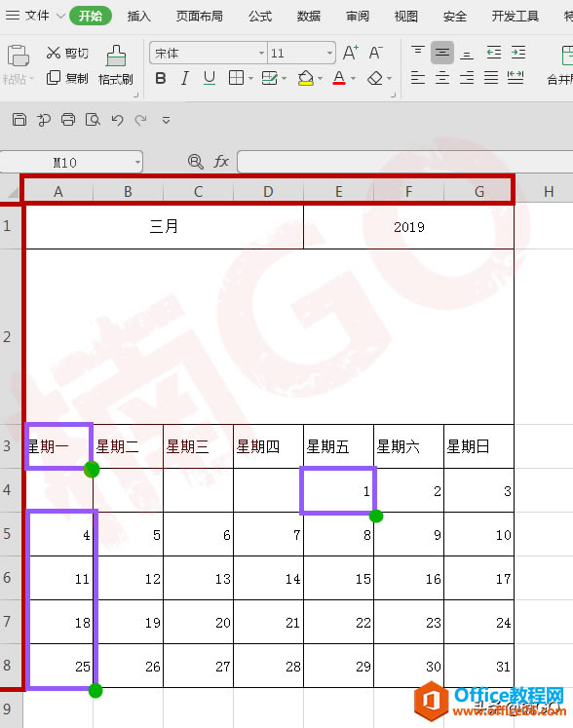Open borders dropdown arrow
This screenshot has height=728, width=573.
pyautogui.click(x=250, y=79)
